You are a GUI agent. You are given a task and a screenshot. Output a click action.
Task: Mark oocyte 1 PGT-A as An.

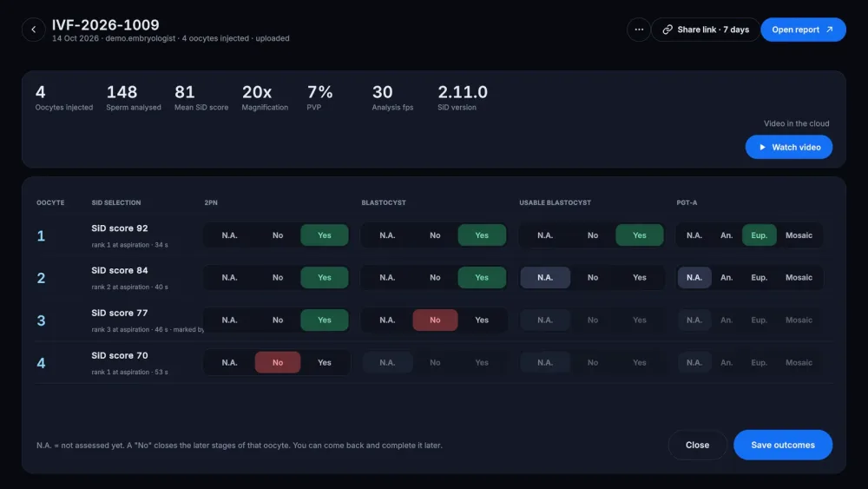tap(727, 235)
